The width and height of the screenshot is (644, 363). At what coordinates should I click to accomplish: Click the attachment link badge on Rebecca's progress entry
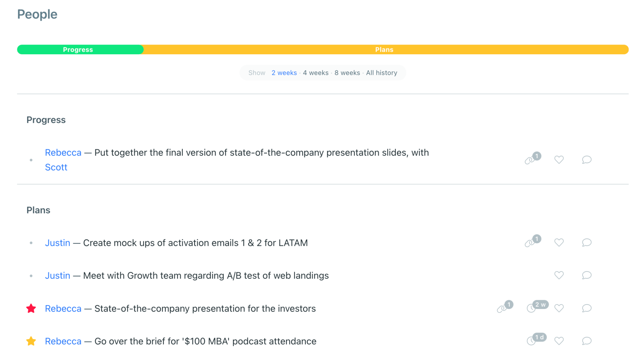(x=531, y=160)
